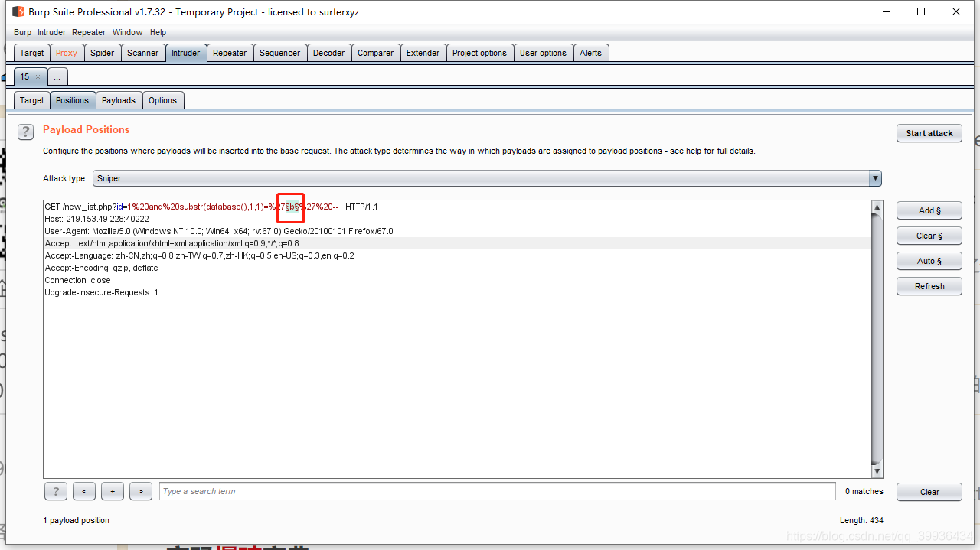Open the Intruder menu

[x=52, y=32]
